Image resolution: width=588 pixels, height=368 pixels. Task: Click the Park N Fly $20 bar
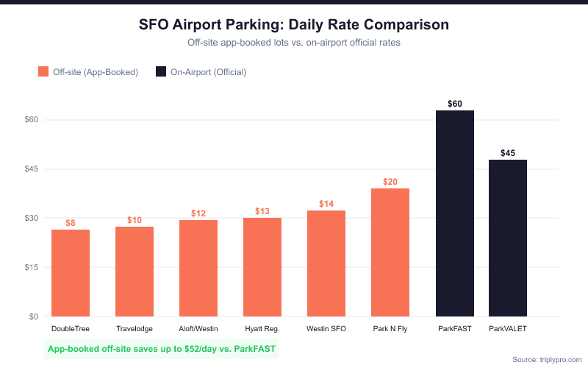click(390, 252)
